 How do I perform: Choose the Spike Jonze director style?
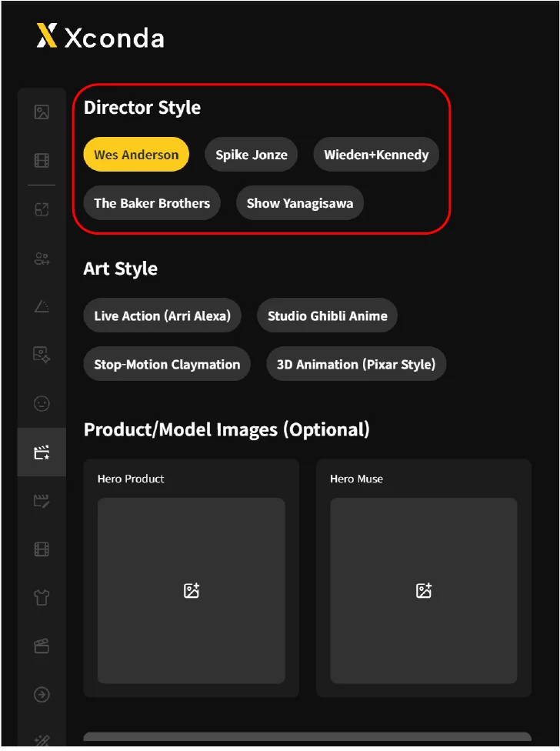(252, 155)
